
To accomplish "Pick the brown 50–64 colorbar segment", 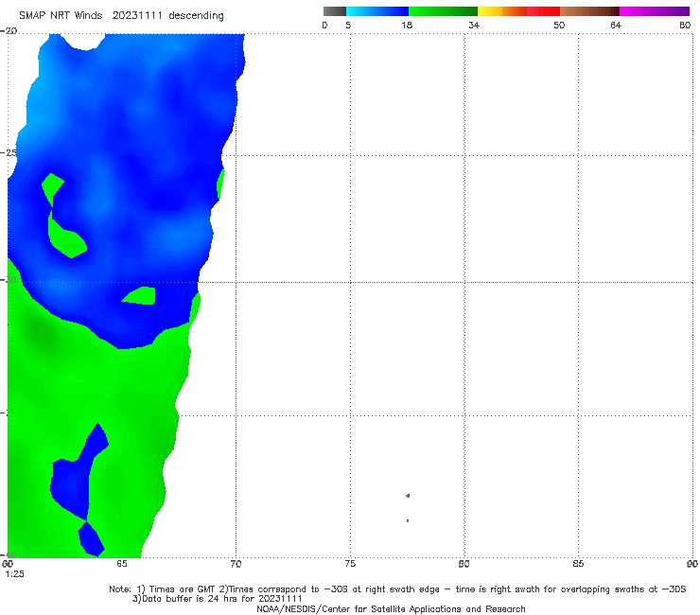I will click(589, 11).
